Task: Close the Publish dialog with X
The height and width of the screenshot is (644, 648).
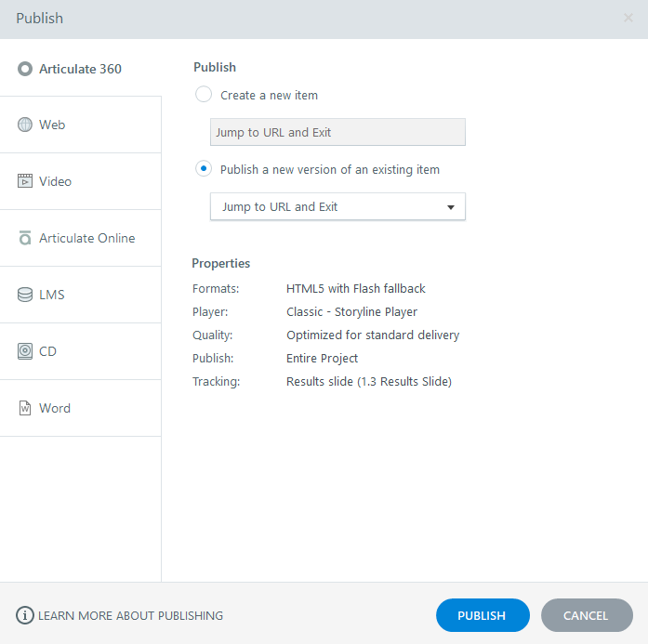Action: click(x=628, y=19)
